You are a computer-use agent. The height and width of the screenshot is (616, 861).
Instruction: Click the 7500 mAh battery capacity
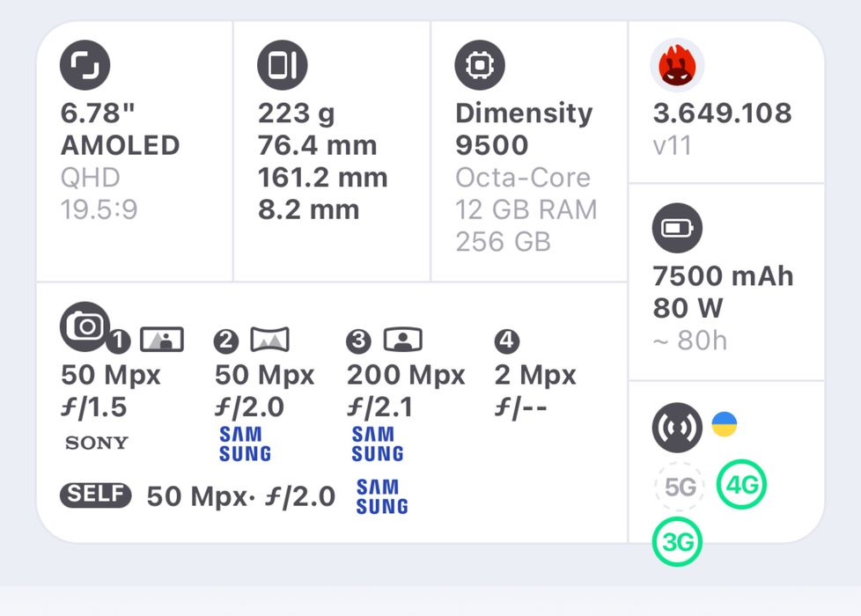[x=723, y=276]
